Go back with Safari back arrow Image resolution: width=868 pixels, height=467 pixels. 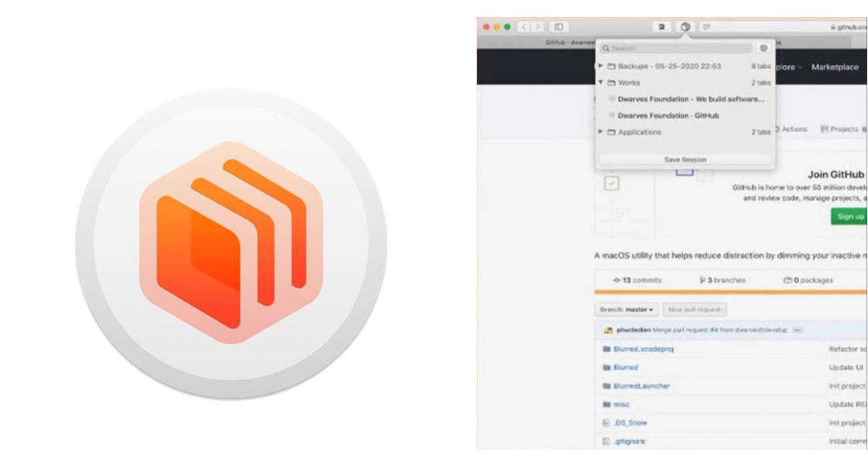pyautogui.click(x=524, y=27)
